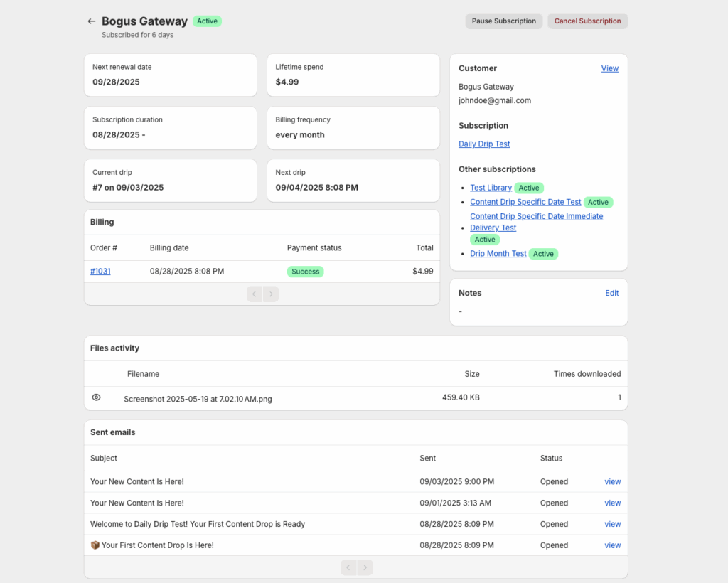Go to next page in Billing table
728x583 pixels.
271,294
